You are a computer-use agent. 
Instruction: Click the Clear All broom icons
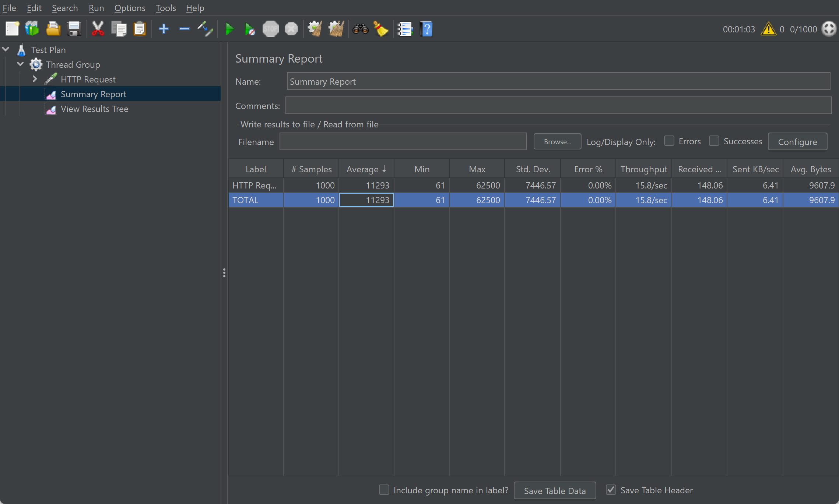point(336,29)
